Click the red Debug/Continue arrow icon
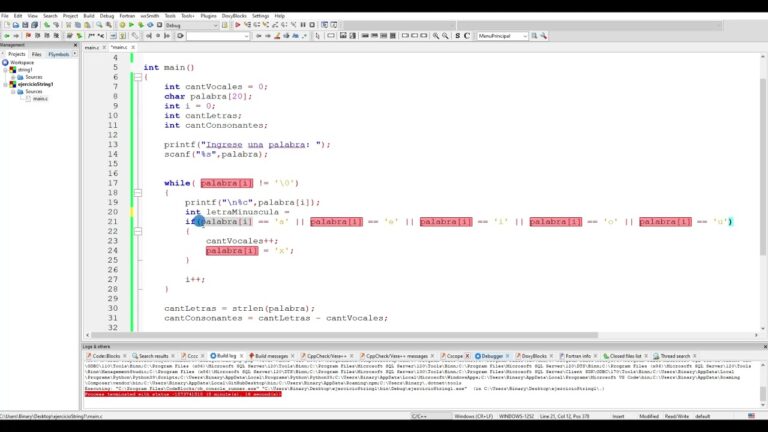This screenshot has height=432, width=768. [x=238, y=25]
